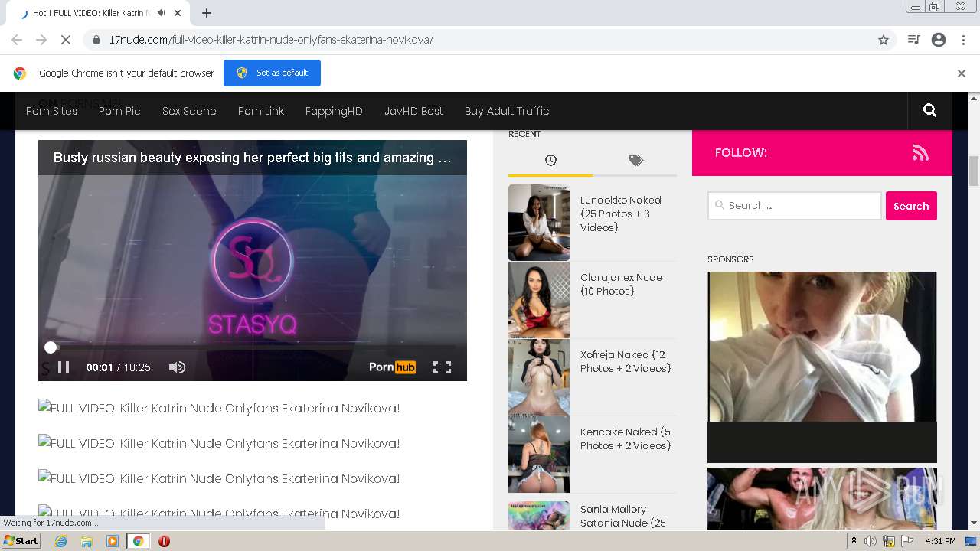Click the pink Search button
The height and width of the screenshot is (551, 980).
(x=911, y=206)
